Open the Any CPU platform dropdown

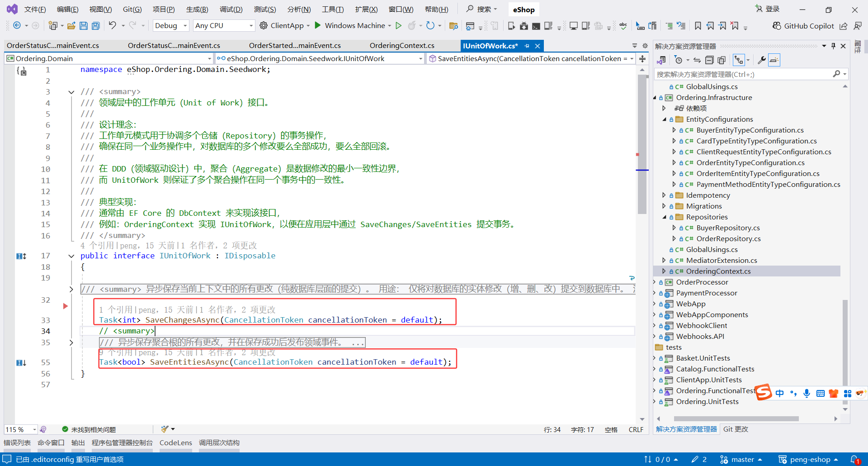pos(224,26)
